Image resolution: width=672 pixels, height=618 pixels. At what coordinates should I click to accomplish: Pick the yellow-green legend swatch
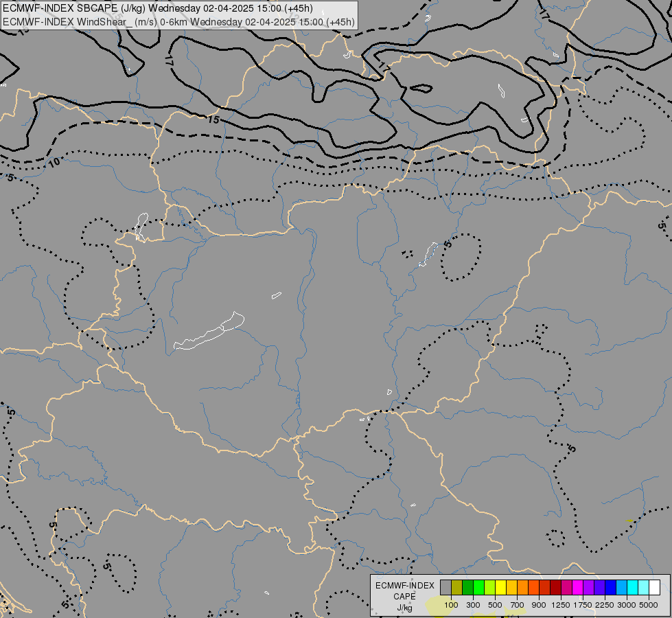tap(490, 588)
